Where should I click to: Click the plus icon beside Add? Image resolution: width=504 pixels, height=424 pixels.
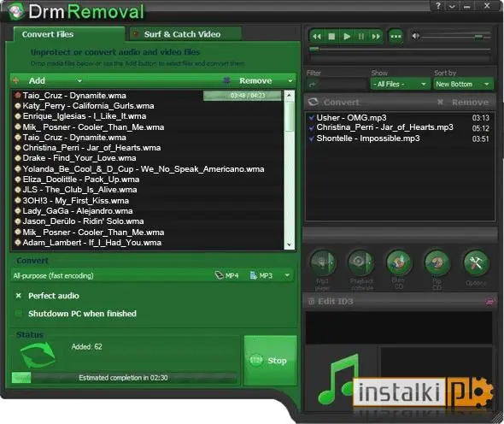16,80
